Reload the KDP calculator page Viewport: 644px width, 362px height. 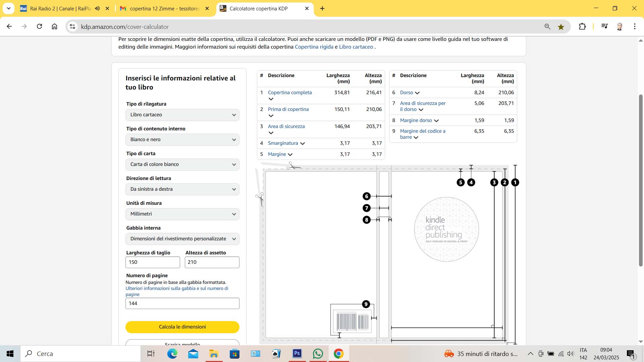(39, 26)
